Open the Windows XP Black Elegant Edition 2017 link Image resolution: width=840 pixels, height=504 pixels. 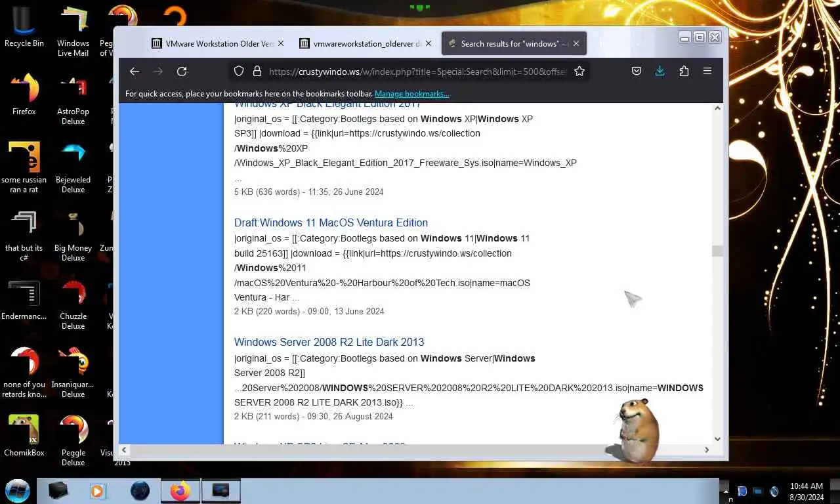327,105
